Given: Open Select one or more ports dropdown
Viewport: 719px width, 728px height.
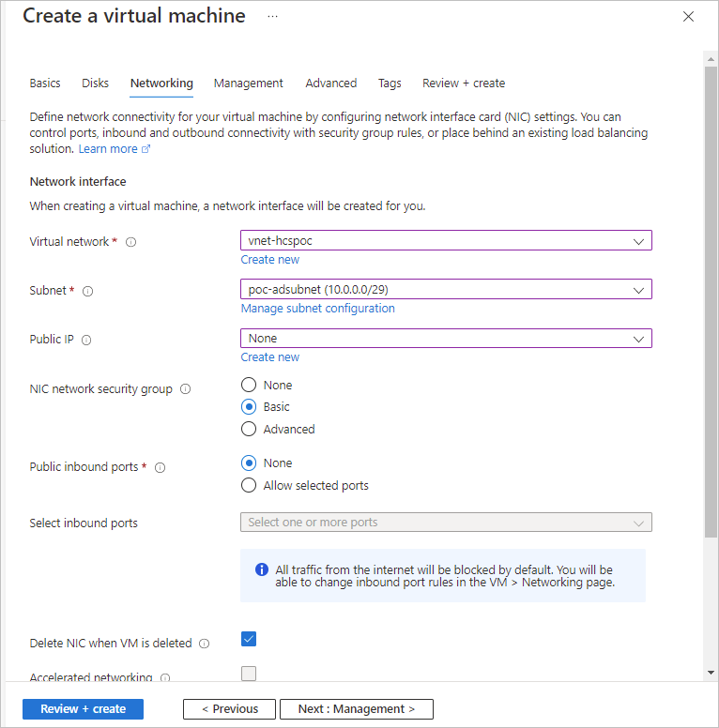Looking at the screenshot, I should click(x=446, y=523).
